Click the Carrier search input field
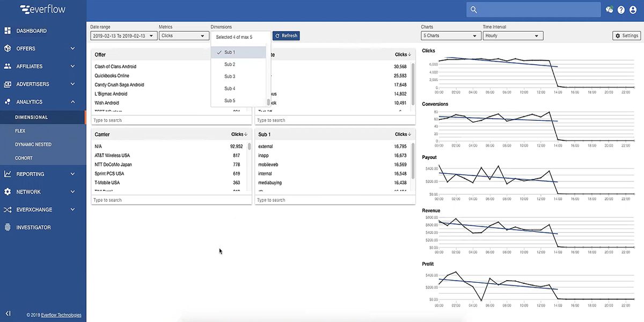This screenshot has width=644, height=322. [172, 200]
